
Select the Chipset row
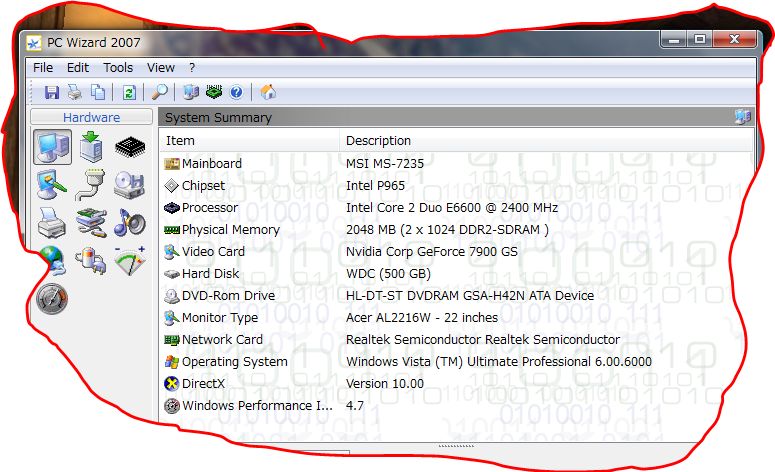click(457, 185)
